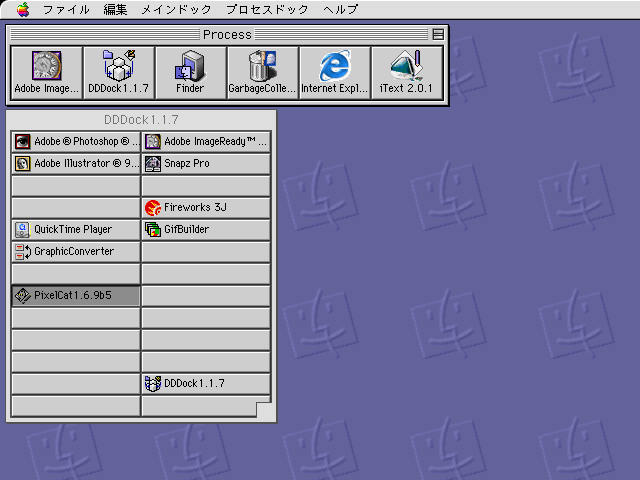640x480 pixels.
Task: Launch Adobe Illustrator 9 from the dock list
Action: coord(76,164)
